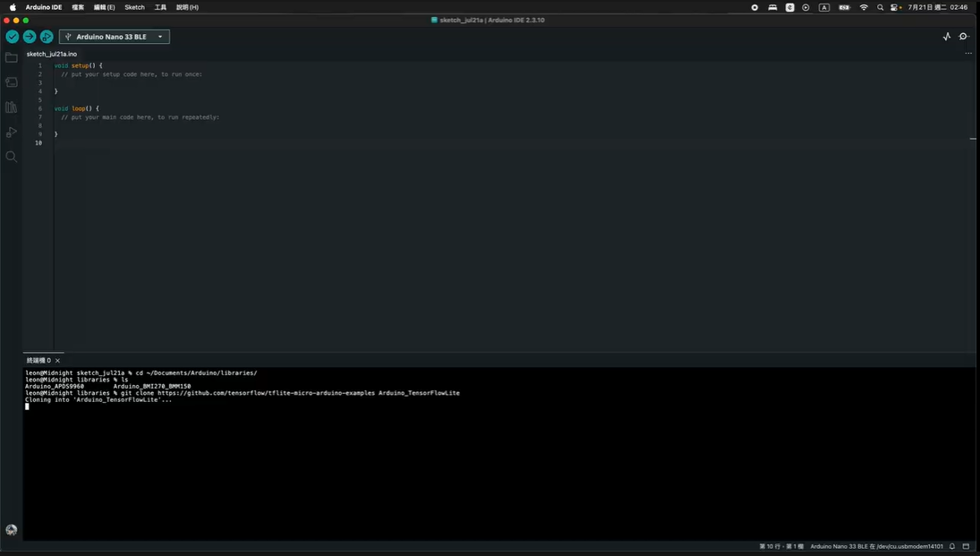Open the 工具 menu

(x=160, y=7)
